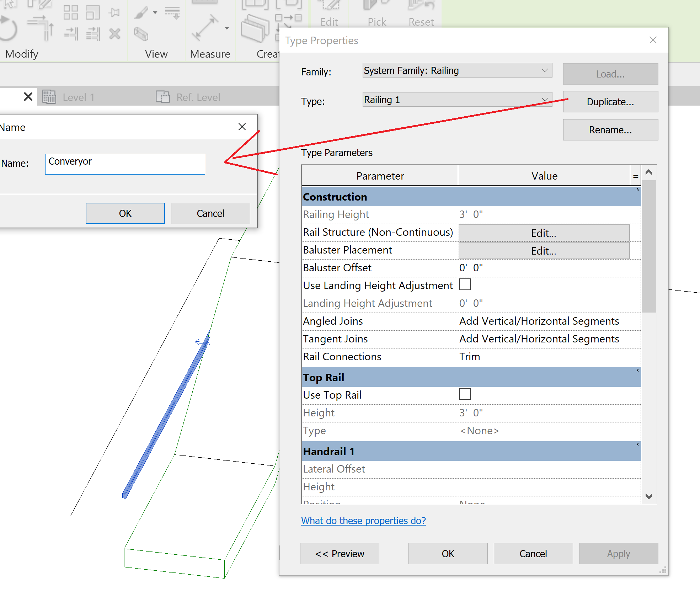Click the Delete X icon in Modify panel
This screenshot has width=700, height=602.
coord(115,35)
